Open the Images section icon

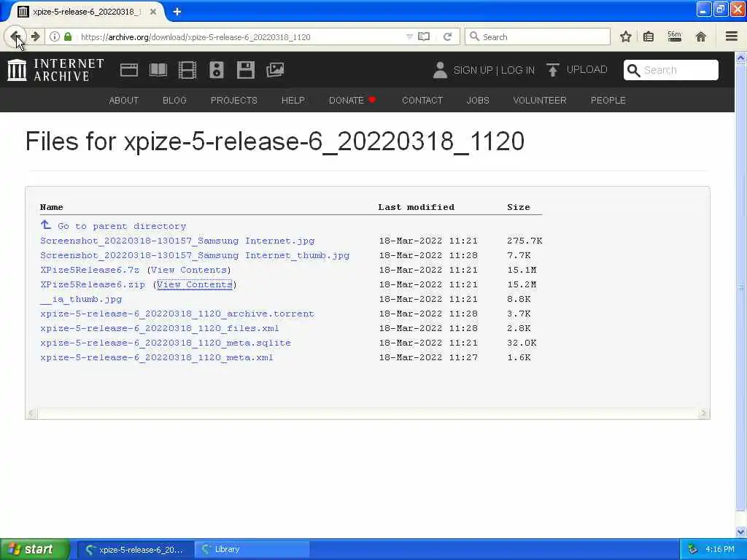pos(275,70)
